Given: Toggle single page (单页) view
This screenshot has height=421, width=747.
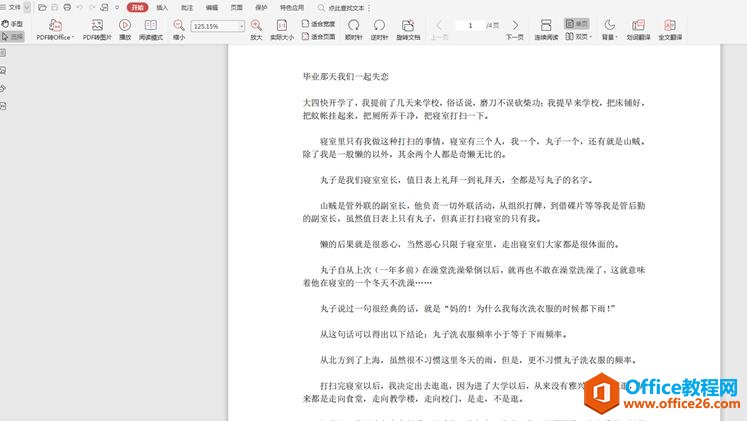Looking at the screenshot, I should click(x=576, y=23).
